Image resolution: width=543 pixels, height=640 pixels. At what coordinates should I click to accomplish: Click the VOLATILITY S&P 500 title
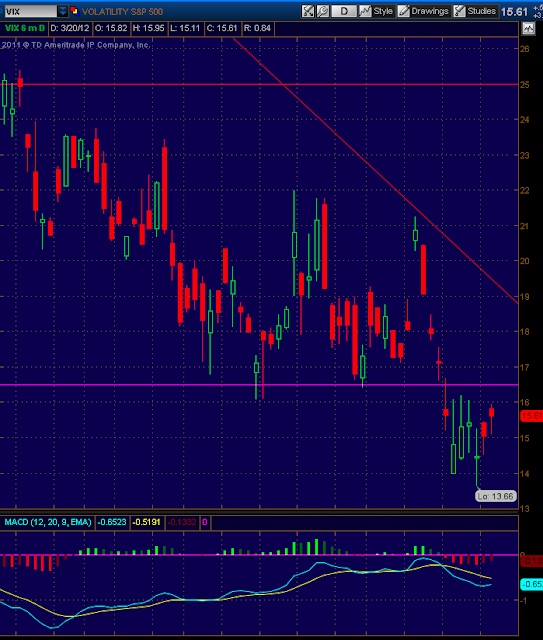[x=122, y=11]
